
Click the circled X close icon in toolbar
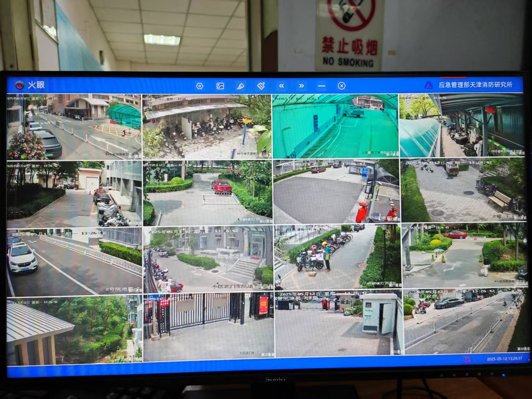click(341, 86)
